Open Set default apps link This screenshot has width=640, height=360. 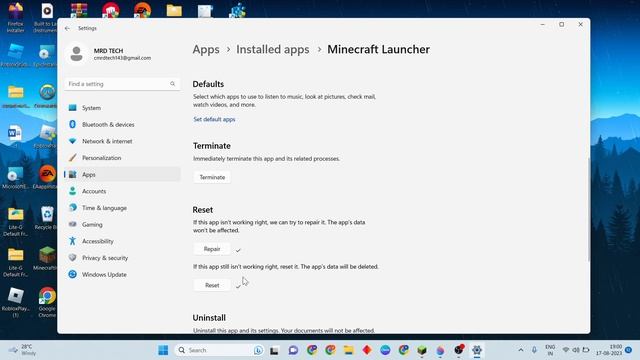click(x=214, y=119)
